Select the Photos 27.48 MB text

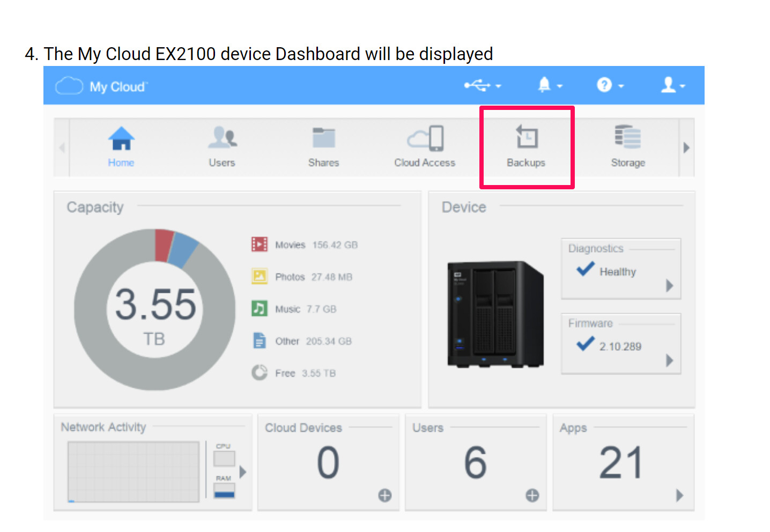(x=314, y=277)
